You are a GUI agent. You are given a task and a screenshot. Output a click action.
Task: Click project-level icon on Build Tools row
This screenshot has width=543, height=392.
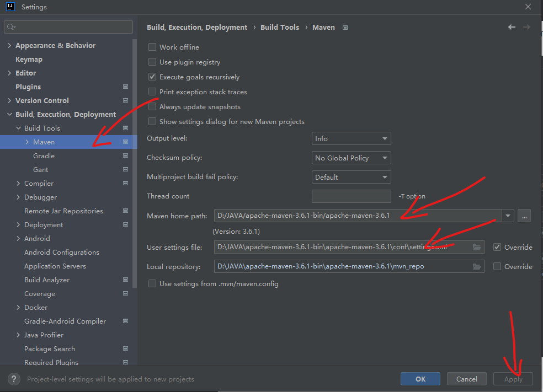tap(126, 128)
